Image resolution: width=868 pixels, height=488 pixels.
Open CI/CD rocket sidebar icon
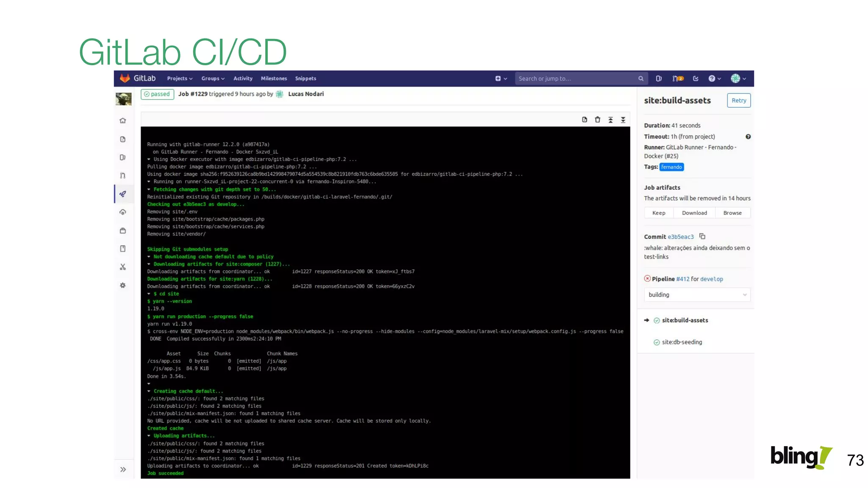[x=123, y=194]
